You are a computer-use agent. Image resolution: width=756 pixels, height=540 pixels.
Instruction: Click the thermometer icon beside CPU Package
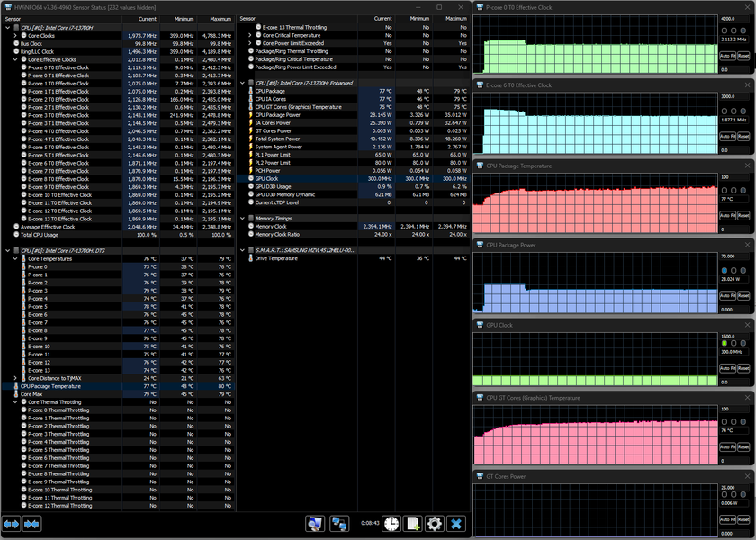251,91
